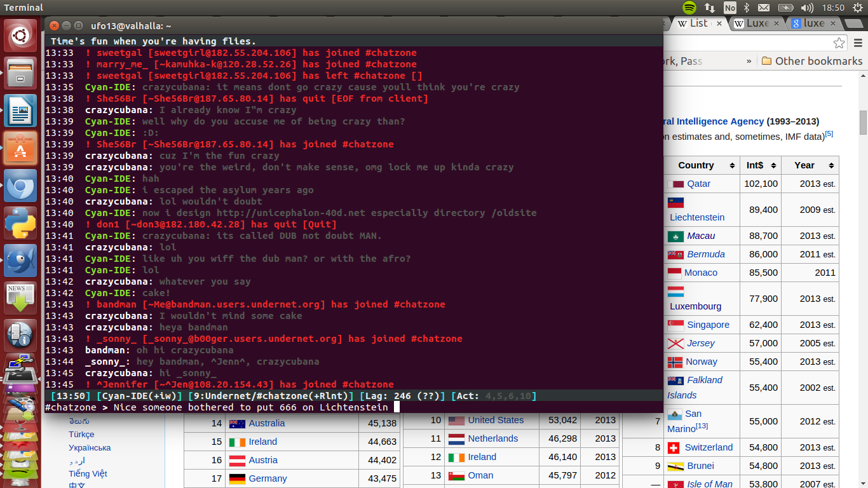Screen dimensions: 868x488
Task: Open the mail envelope indicator
Action: pyautogui.click(x=764, y=8)
